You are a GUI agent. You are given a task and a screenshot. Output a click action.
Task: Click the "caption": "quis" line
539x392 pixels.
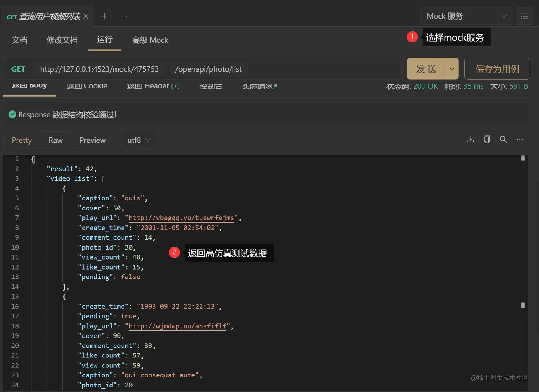click(x=113, y=198)
